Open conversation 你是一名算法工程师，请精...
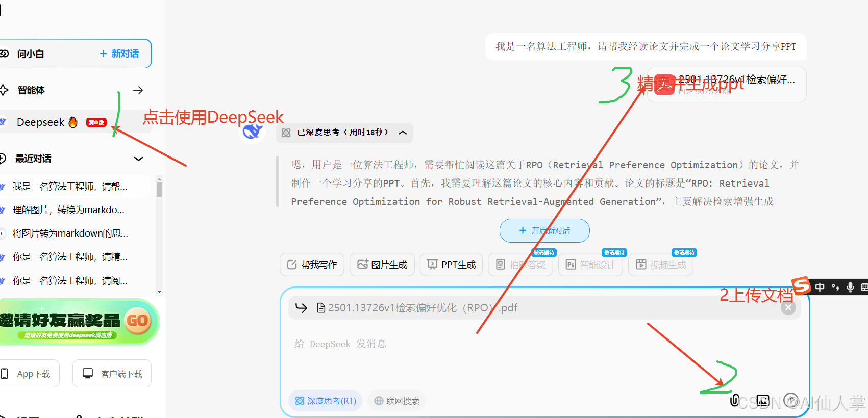 click(x=70, y=257)
